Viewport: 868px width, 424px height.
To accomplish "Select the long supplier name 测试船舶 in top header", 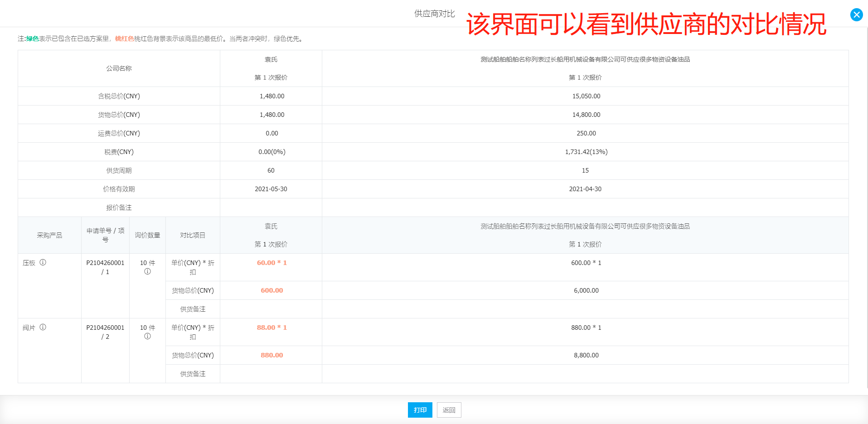I will coord(585,59).
